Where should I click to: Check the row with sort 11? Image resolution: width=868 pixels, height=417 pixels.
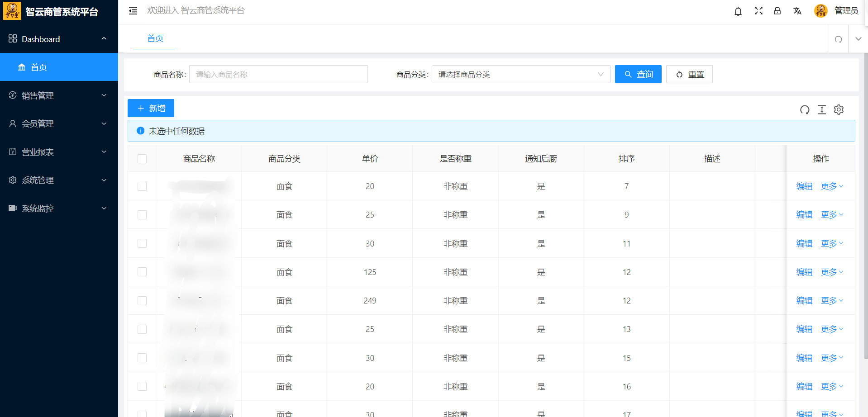(142, 243)
